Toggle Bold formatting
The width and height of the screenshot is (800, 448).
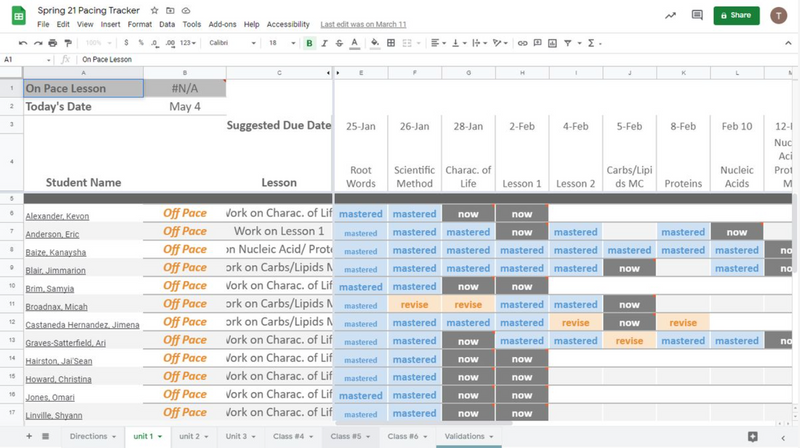coord(309,43)
